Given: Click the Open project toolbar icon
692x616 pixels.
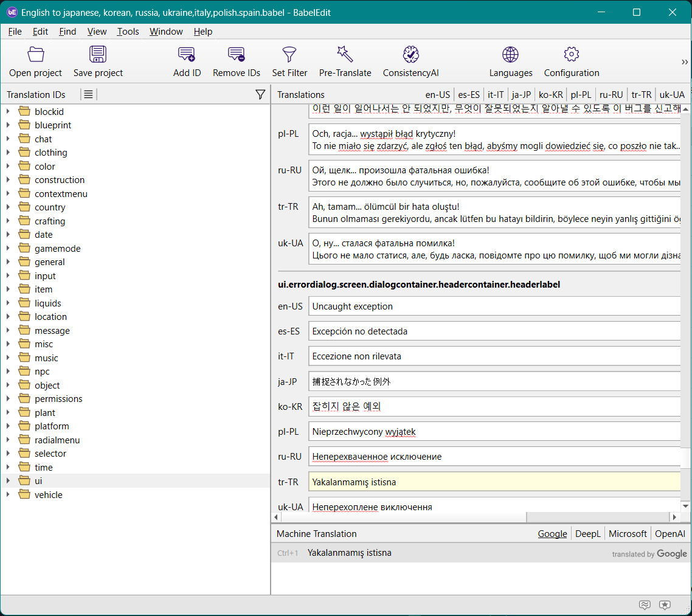Looking at the screenshot, I should click(36, 55).
